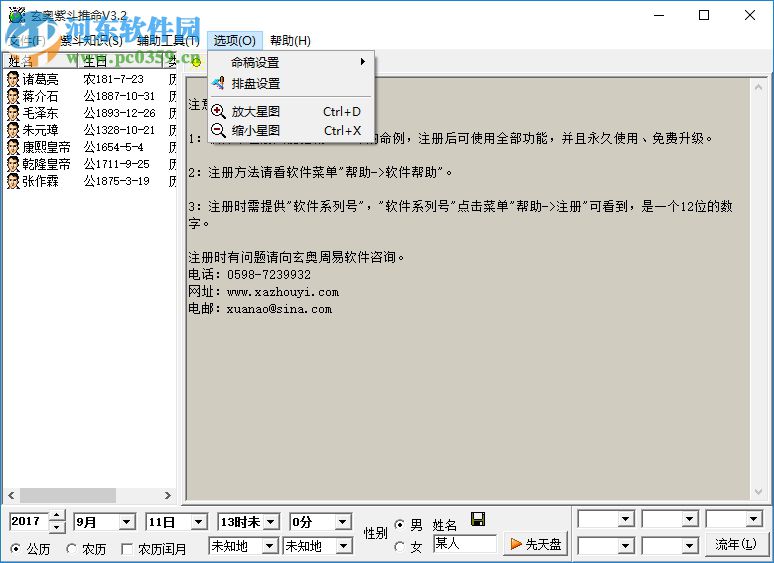This screenshot has height=563, width=774.
Task: Click the yellow-green toolbar dot icon
Action: [x=196, y=62]
